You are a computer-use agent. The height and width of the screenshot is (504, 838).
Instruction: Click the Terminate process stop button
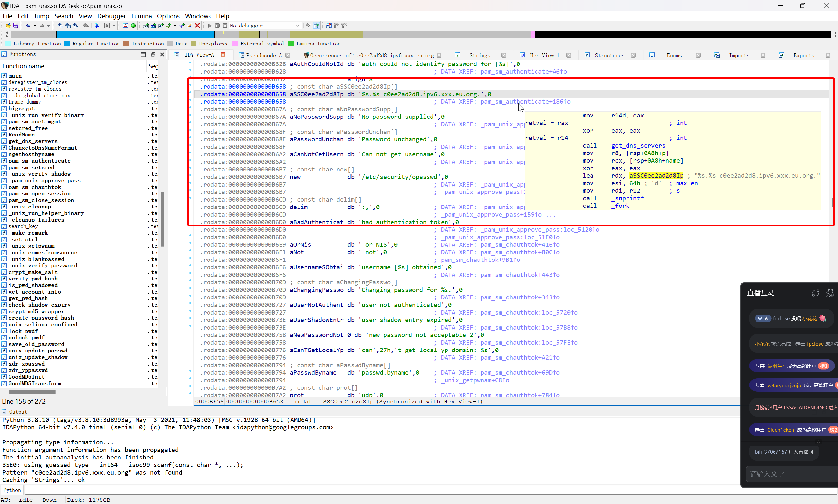[225, 26]
